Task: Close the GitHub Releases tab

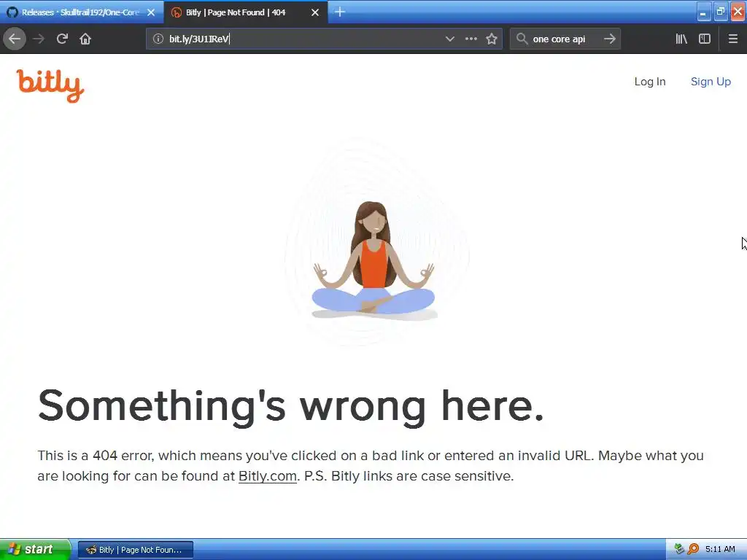Action: (151, 12)
